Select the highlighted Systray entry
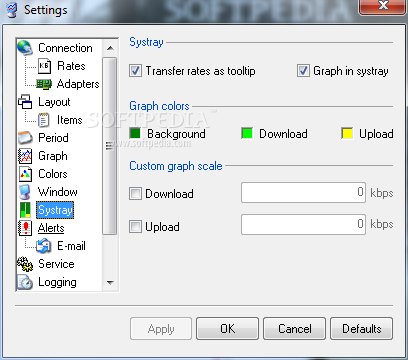Screen dimensions: 408x360 (x=55, y=210)
